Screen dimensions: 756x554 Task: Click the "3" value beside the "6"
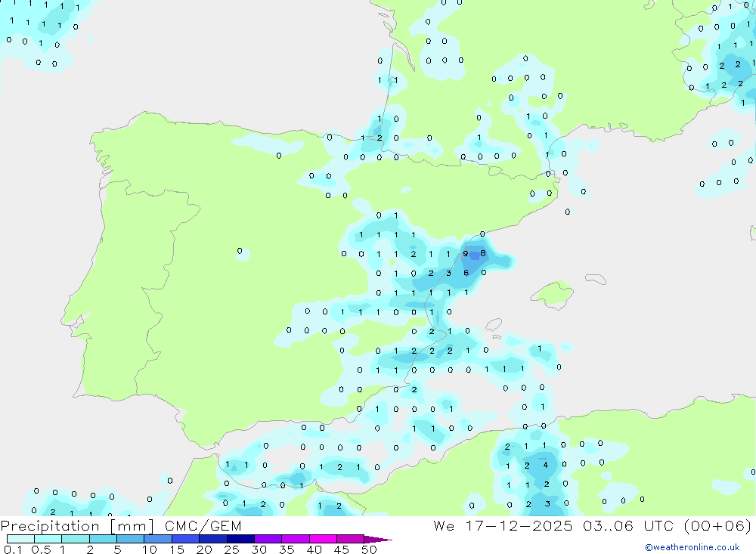point(448,274)
